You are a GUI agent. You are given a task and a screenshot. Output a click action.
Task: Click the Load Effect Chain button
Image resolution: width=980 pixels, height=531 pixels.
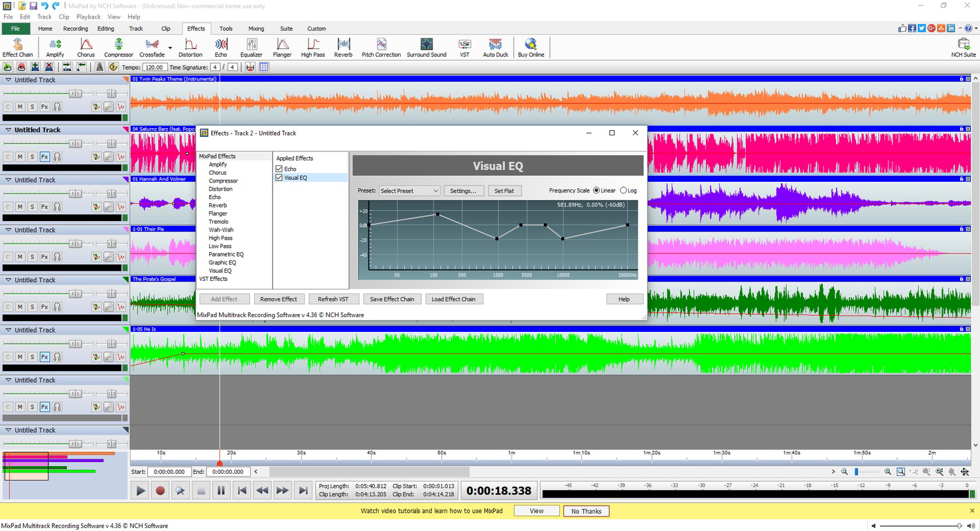pos(454,299)
